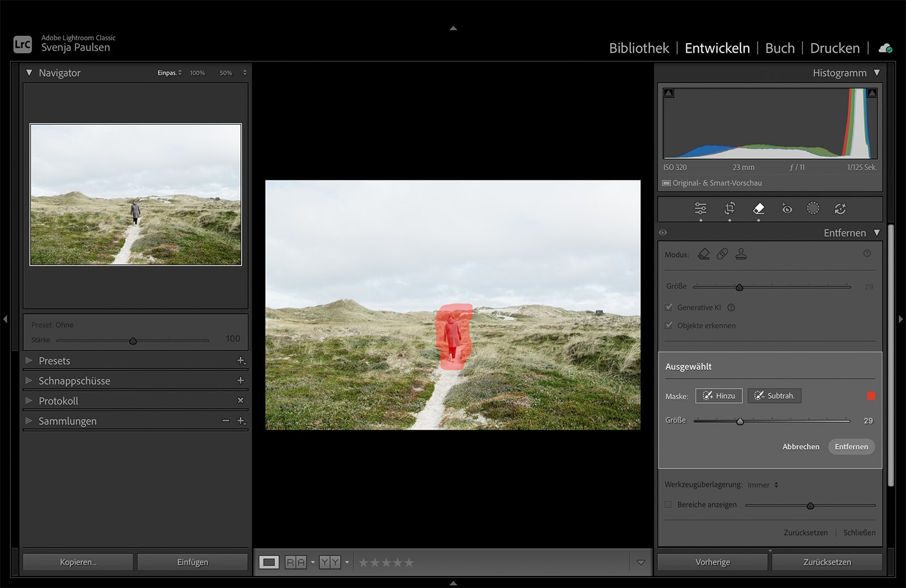
Task: Choose the eraser Remove mode next to Modus
Action: click(704, 254)
